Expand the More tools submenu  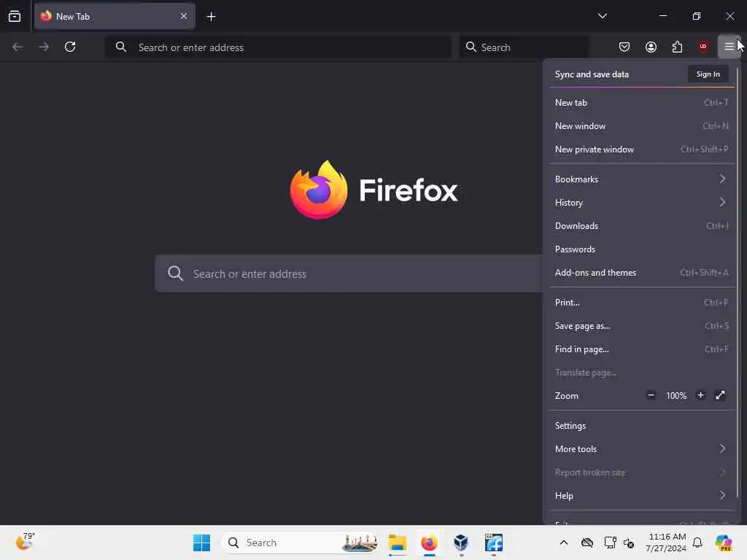coord(642,449)
